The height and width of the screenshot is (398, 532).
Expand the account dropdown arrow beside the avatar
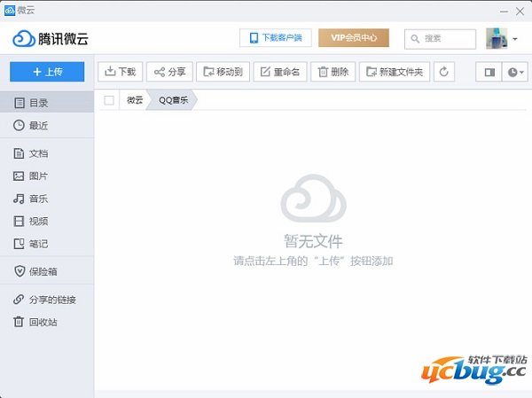click(x=515, y=39)
